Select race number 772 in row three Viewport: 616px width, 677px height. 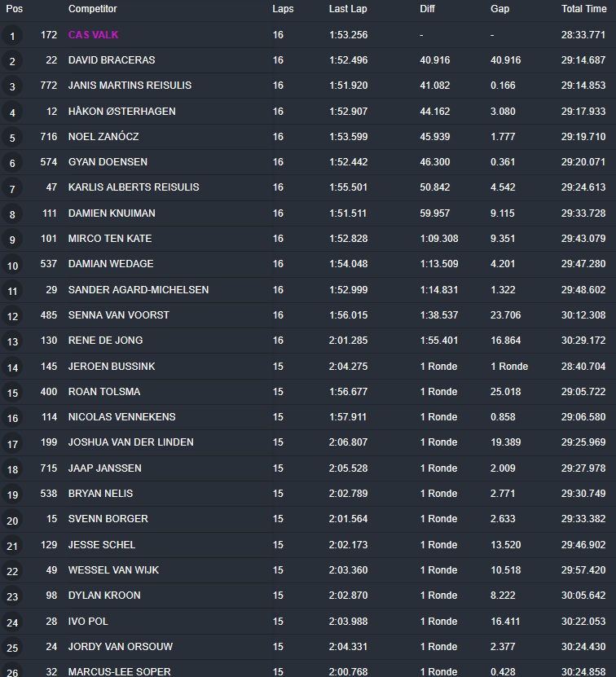(48, 86)
